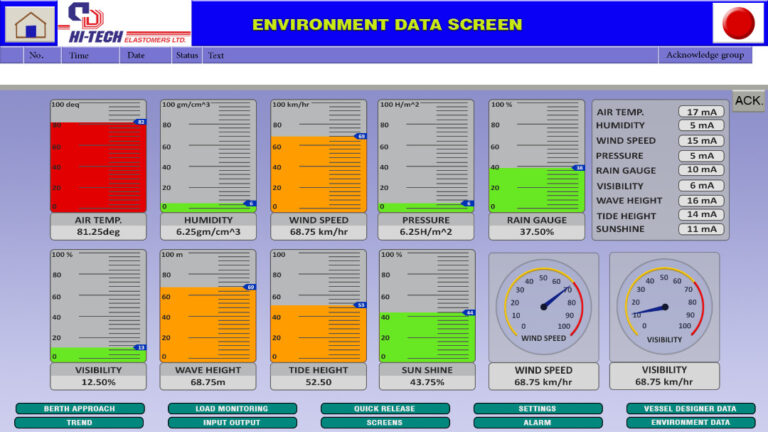
Task: Open the Settings page
Action: 538,409
